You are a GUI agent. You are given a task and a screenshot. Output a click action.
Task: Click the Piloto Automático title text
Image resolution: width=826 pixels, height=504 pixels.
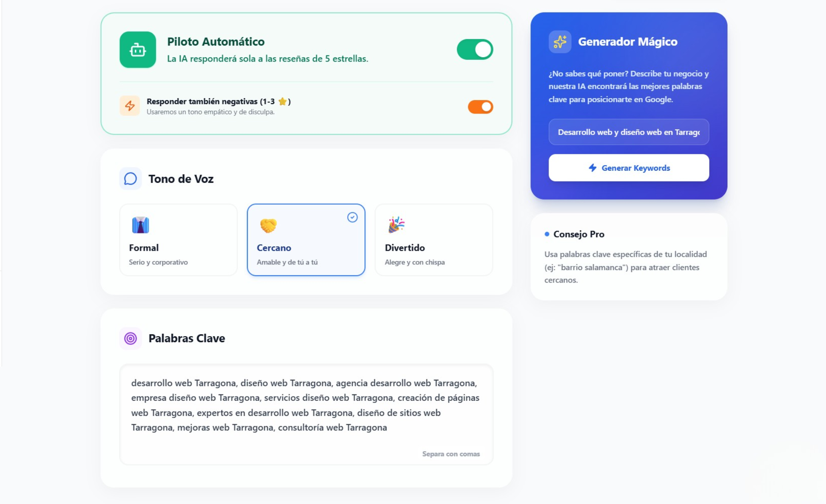coord(216,42)
